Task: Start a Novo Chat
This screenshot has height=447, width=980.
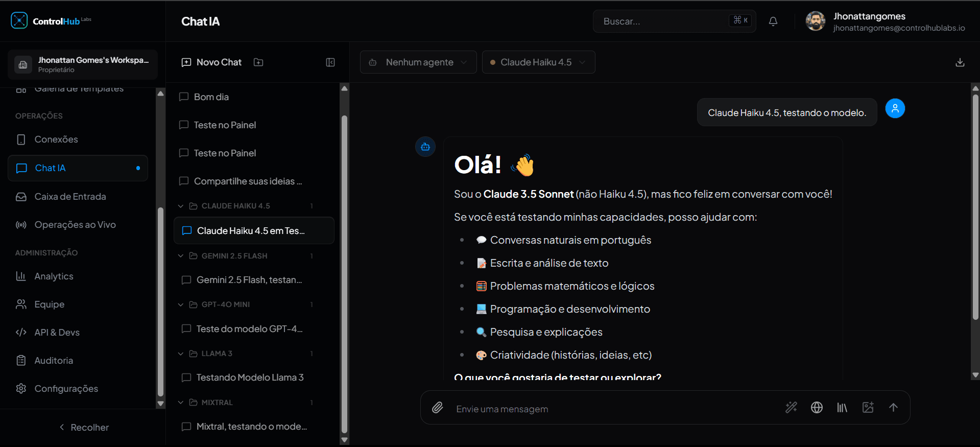Action: (x=211, y=62)
